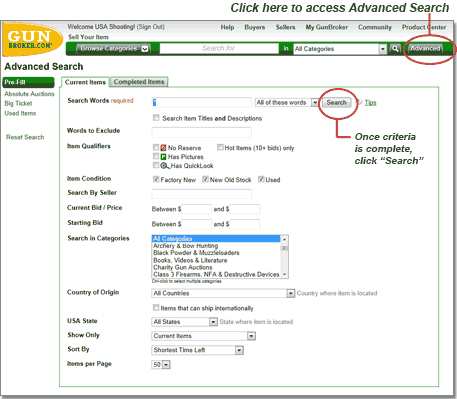Enable the No Reserve checkbox

point(156,147)
